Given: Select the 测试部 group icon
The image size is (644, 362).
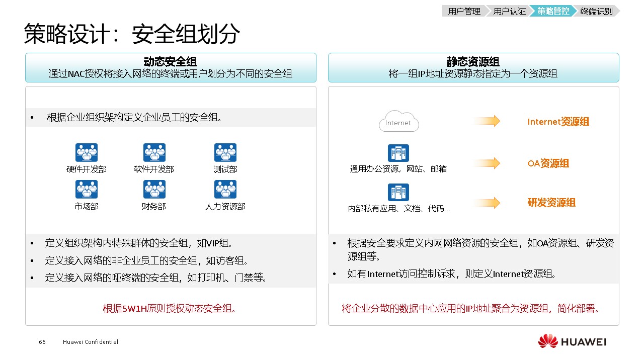Looking at the screenshot, I should [x=225, y=152].
